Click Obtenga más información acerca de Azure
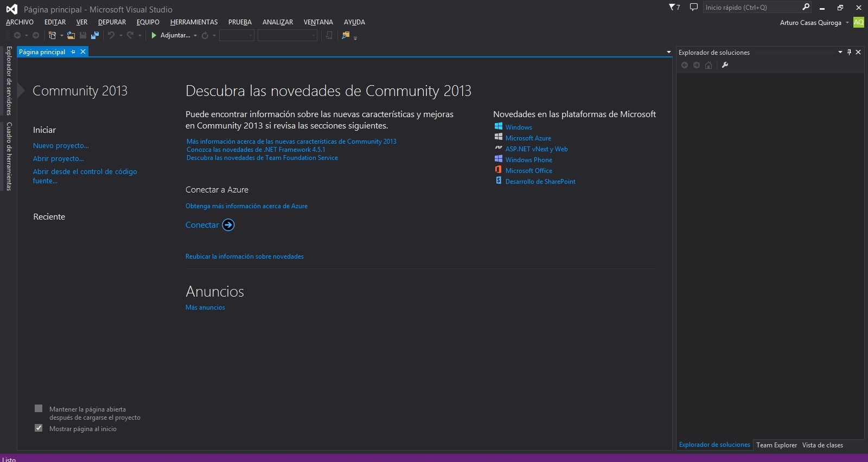 [246, 206]
